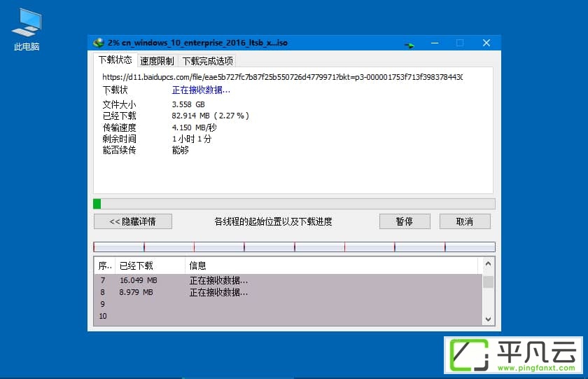Click the remaining time 1 小时 1 分

point(192,139)
